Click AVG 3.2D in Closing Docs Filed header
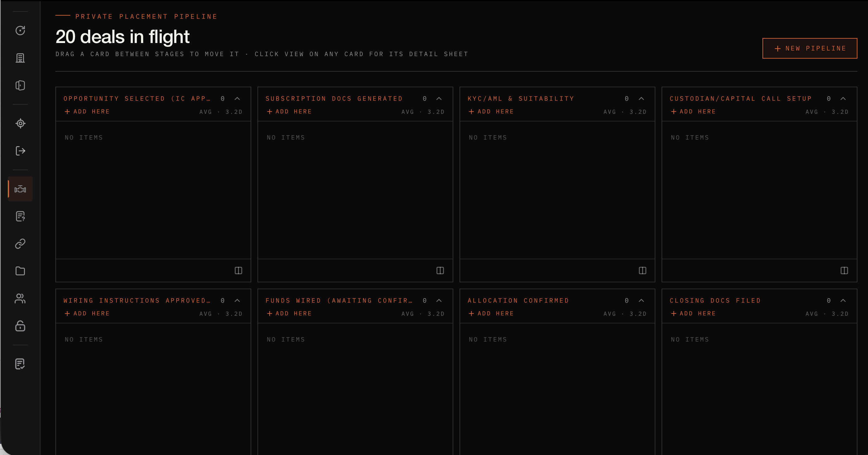 pyautogui.click(x=827, y=314)
